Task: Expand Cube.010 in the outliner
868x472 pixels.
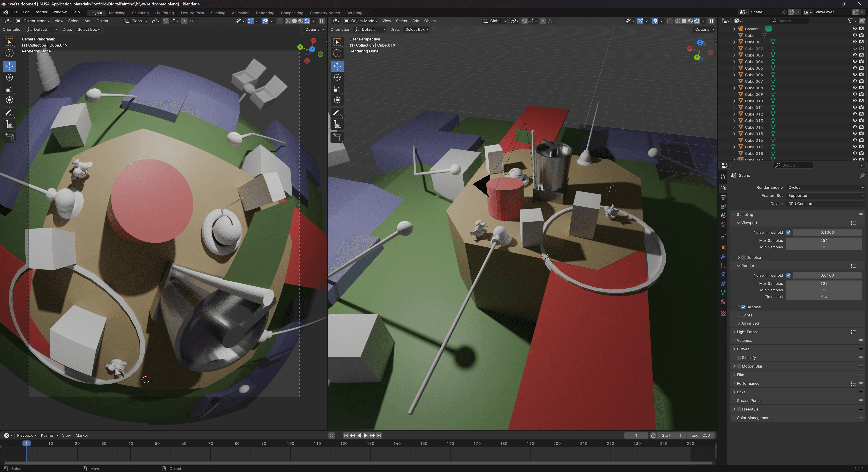Action: pos(735,101)
